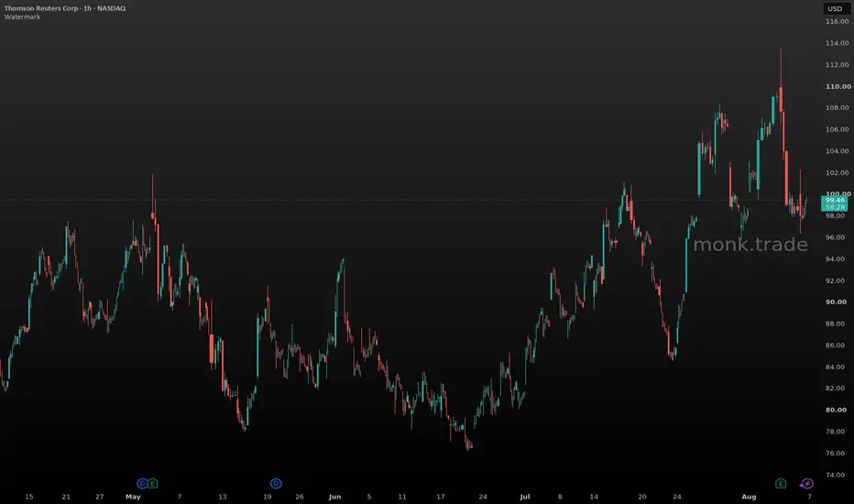854x504 pixels.
Task: Click the 92.00 price axis label
Action: coord(835,280)
